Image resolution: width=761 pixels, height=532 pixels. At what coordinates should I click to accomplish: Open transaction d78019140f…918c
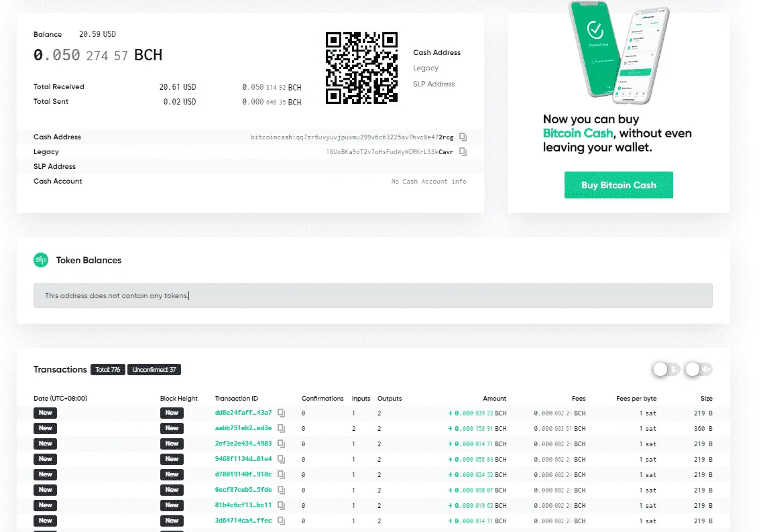click(243, 474)
